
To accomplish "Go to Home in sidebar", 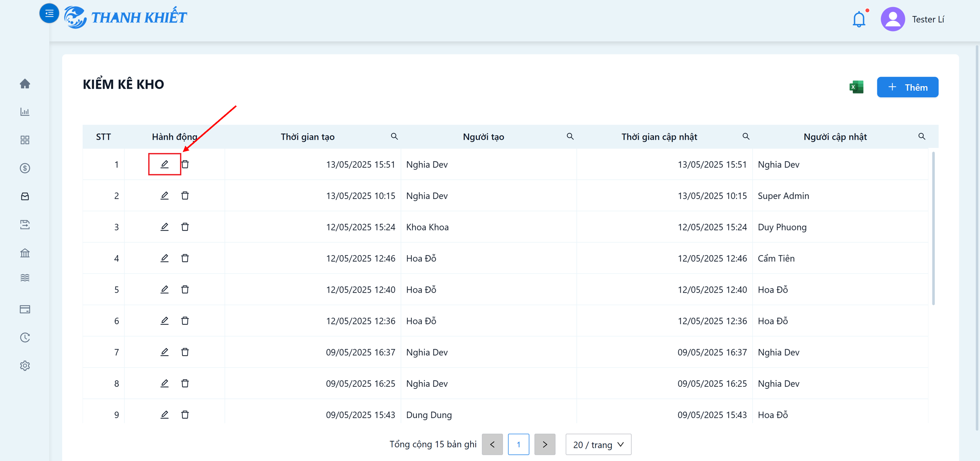I will [x=25, y=84].
